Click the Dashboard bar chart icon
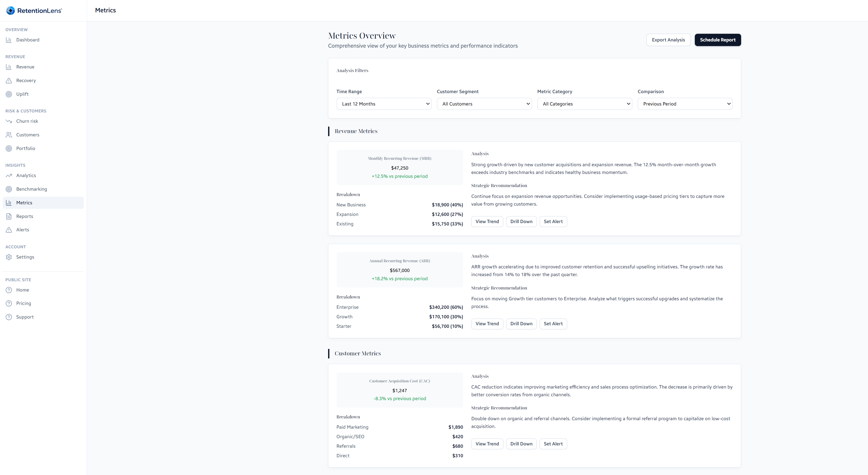Screen dimensions: 868x475 coord(9,40)
